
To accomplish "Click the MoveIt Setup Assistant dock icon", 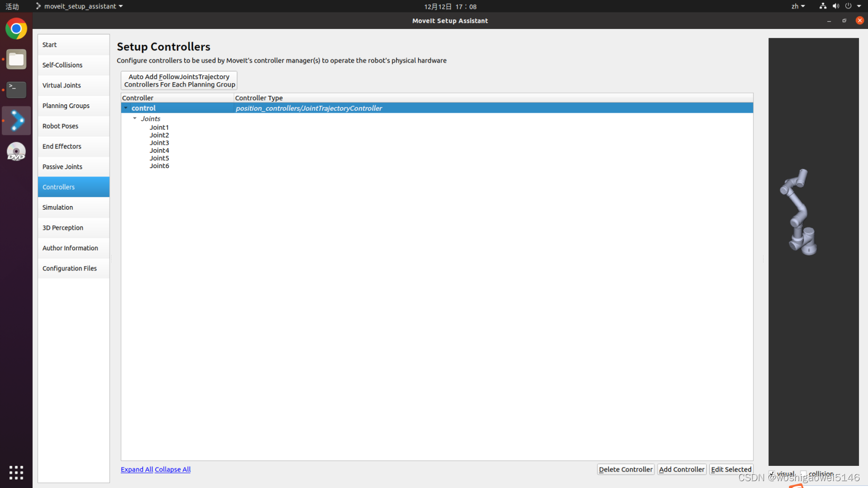I will 16,121.
